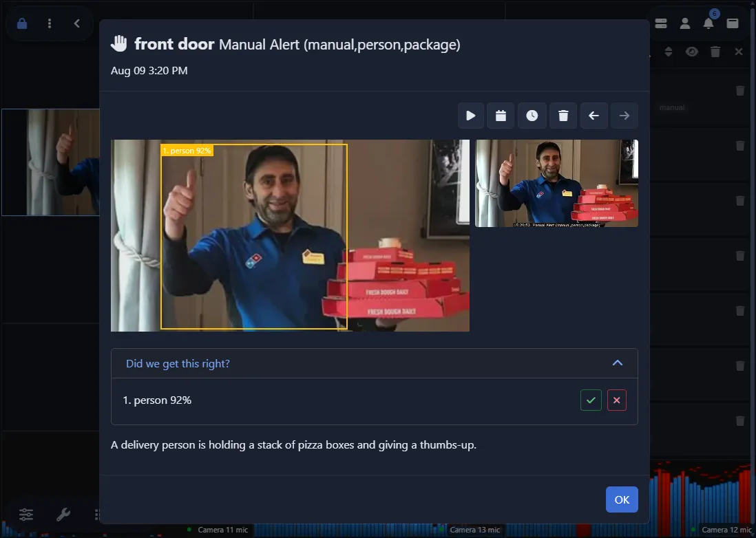The height and width of the screenshot is (538, 756).
Task: Click the '1. person 92%' bounding box label
Action: [187, 151]
